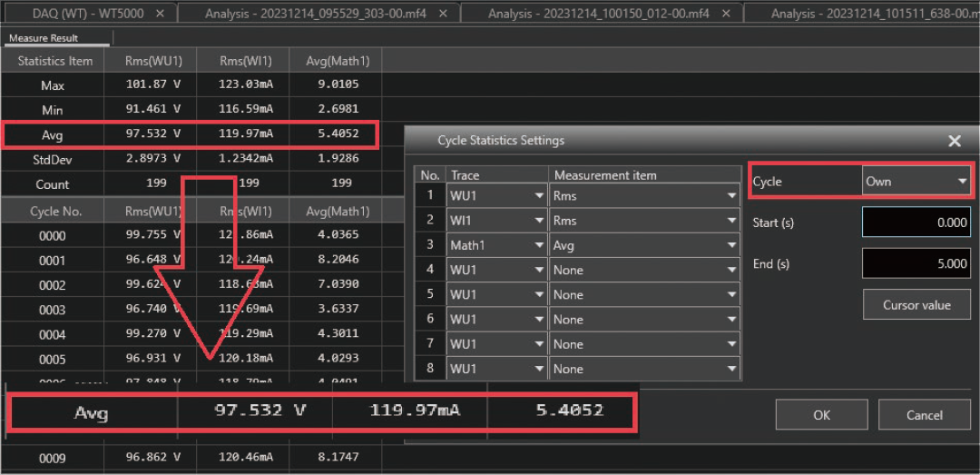
Task: Open Measurement item dropdown in row 5
Action: coord(644,294)
